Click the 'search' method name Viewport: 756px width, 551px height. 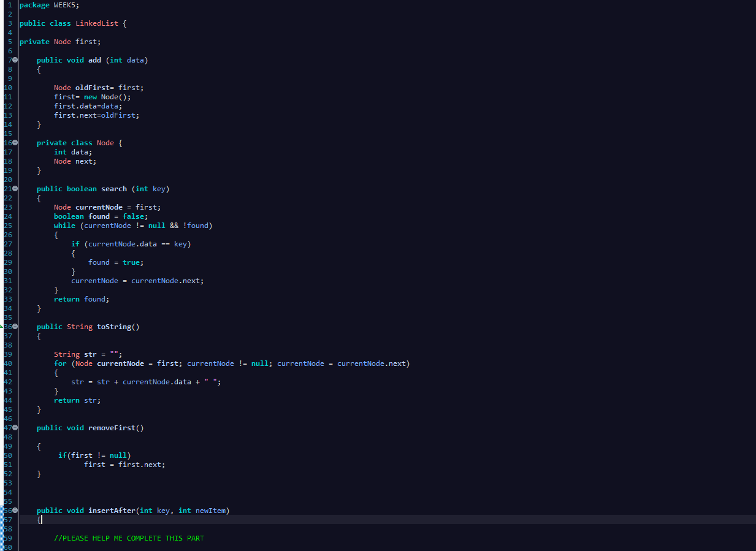[x=114, y=189]
